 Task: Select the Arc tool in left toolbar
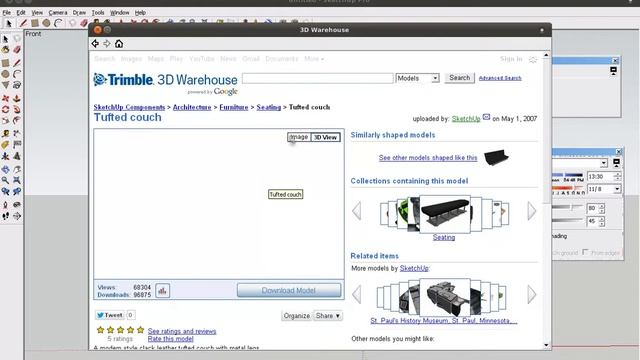tap(17, 74)
